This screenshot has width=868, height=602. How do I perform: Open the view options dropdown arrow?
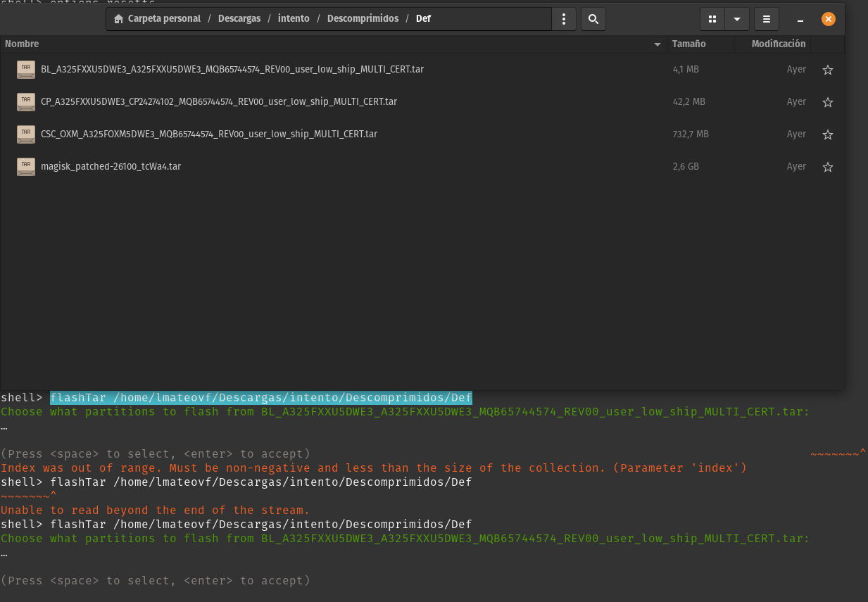[x=736, y=19]
